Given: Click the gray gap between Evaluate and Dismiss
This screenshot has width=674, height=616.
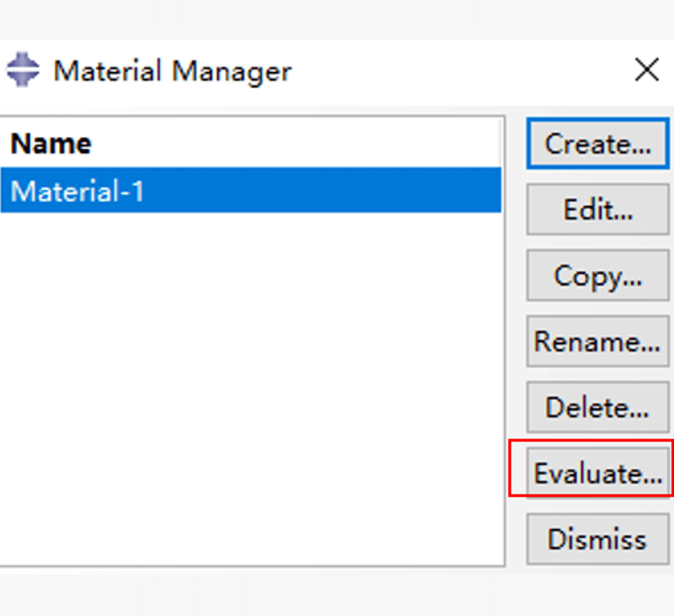Looking at the screenshot, I should 597,506.
